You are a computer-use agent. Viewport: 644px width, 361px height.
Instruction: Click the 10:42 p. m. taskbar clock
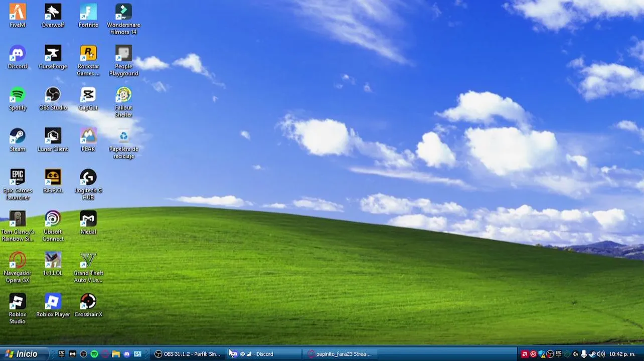click(x=623, y=354)
